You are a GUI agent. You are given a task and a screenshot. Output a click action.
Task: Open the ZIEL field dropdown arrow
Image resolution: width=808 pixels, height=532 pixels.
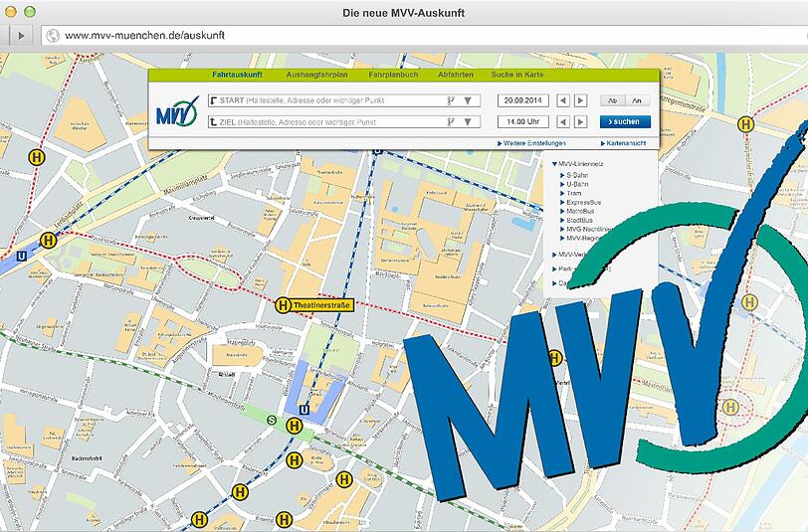click(x=468, y=122)
